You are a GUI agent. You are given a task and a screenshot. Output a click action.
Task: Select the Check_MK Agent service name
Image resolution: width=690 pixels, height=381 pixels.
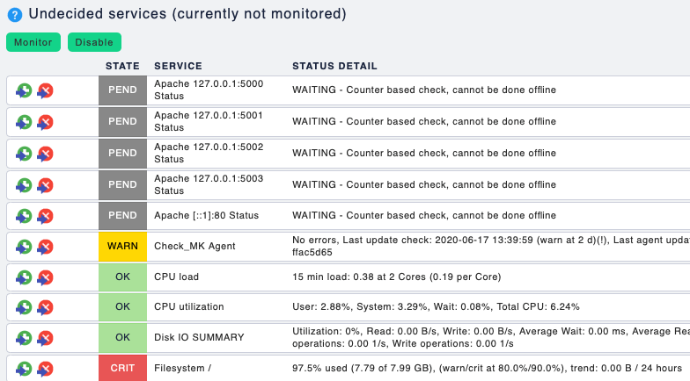point(195,246)
